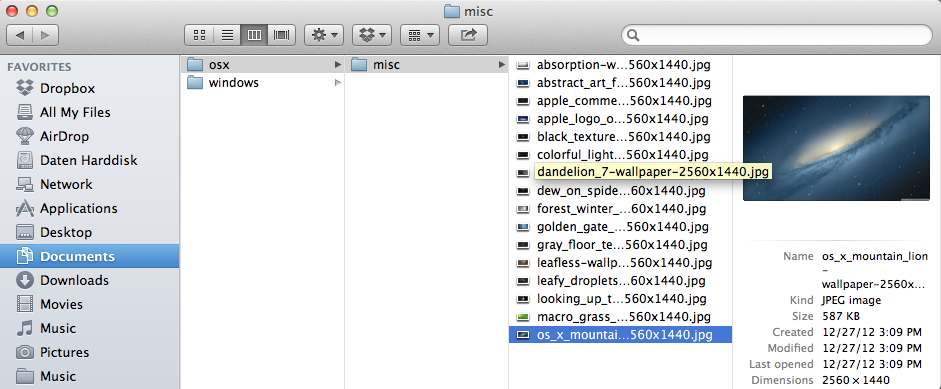Open the Music item with note icon
Viewport: 941px width, 389px height.
click(89, 328)
